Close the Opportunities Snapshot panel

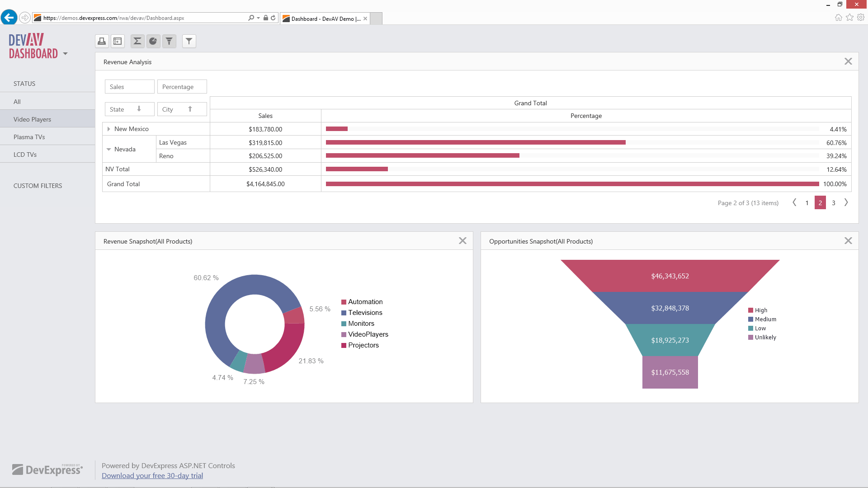coord(848,241)
